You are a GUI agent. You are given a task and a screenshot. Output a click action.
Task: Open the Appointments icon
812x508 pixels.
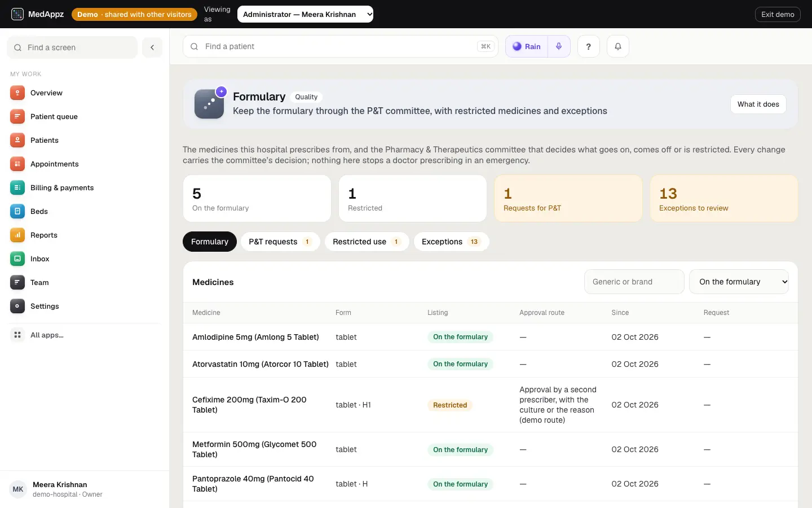coord(17,164)
